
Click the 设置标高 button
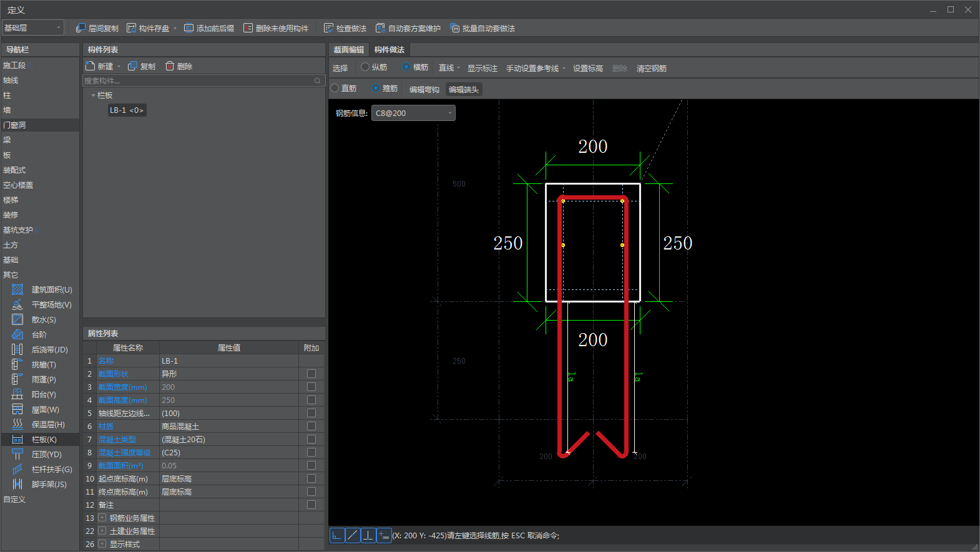588,68
